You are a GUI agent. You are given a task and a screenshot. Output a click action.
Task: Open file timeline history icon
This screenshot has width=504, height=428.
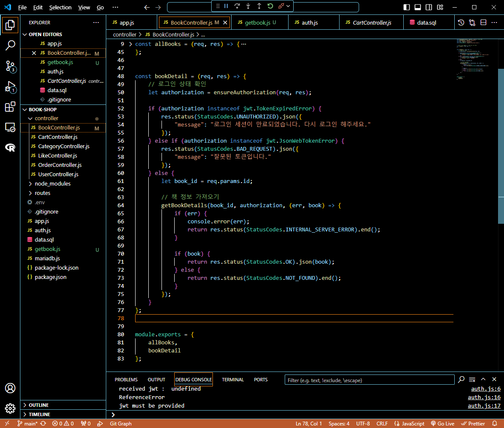461,23
